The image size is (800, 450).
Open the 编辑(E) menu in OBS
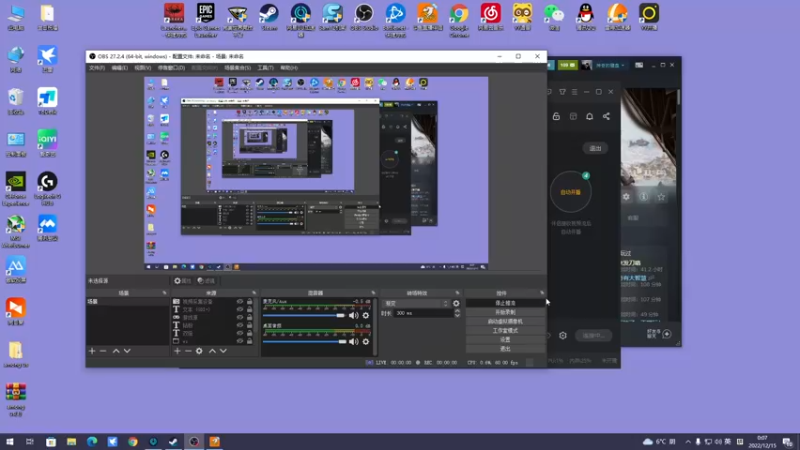tap(119, 68)
